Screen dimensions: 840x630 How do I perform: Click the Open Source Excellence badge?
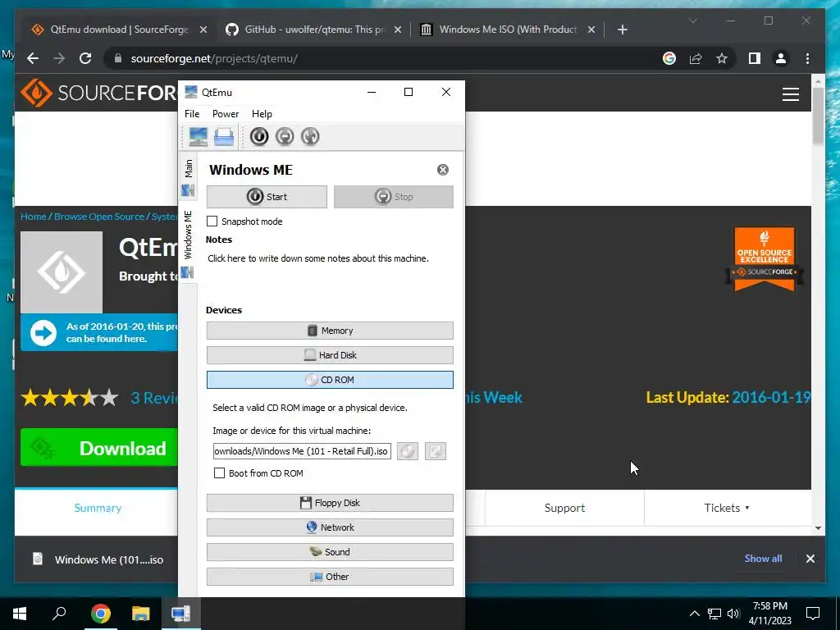click(x=765, y=260)
